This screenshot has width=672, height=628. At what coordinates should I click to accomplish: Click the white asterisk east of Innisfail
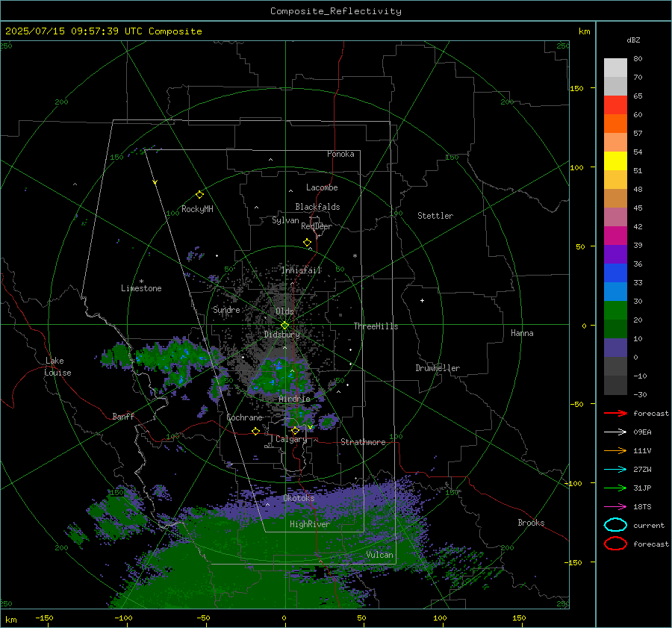[355, 256]
